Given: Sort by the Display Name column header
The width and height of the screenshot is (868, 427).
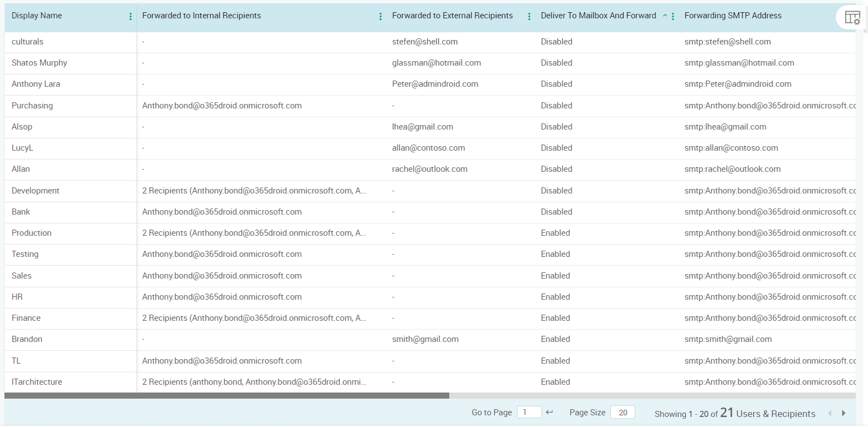Looking at the screenshot, I should (37, 16).
